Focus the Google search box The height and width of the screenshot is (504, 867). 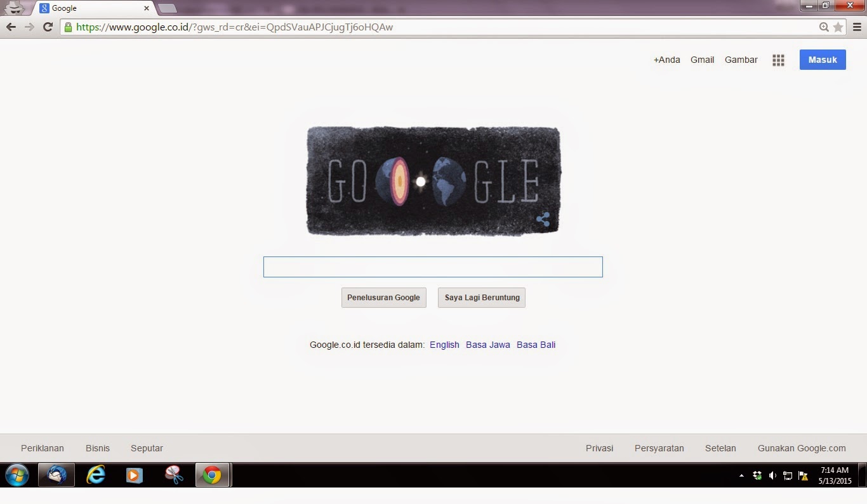coord(433,267)
